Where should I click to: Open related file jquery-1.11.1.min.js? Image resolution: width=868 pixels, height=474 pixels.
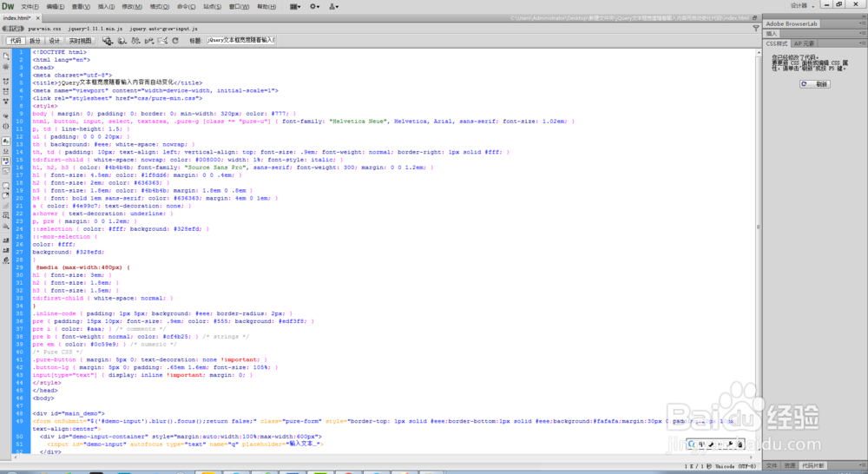point(95,29)
